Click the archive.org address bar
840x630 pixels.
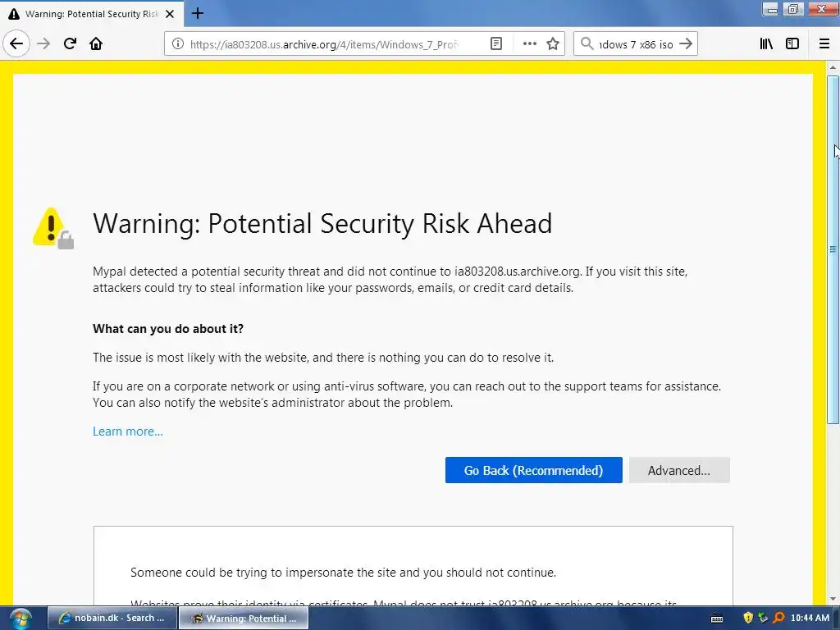click(325, 44)
